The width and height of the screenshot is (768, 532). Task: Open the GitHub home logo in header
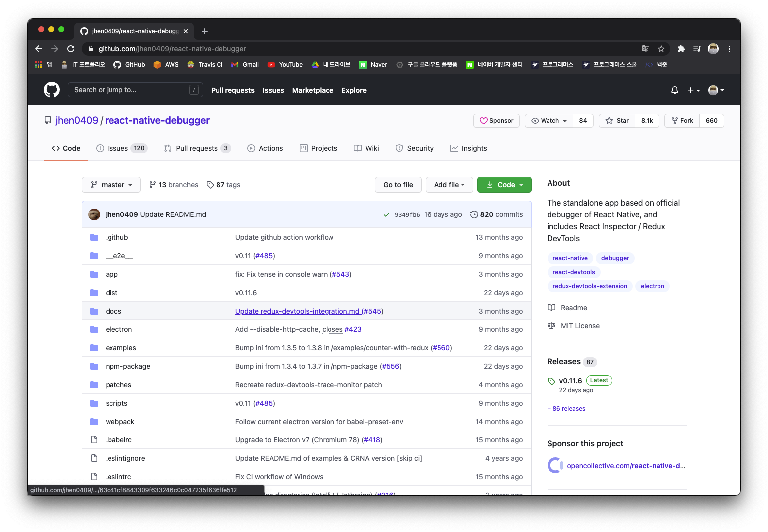click(52, 90)
